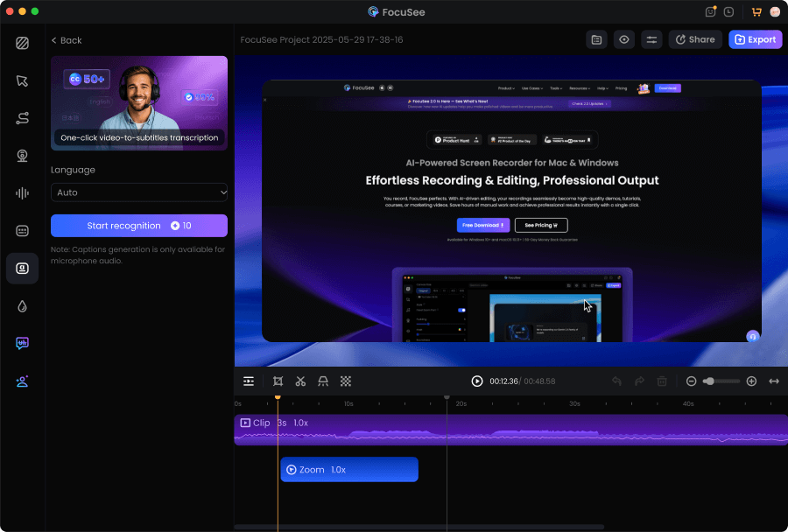
Task: Switch to the background tab in sidebar
Action: pos(22,43)
